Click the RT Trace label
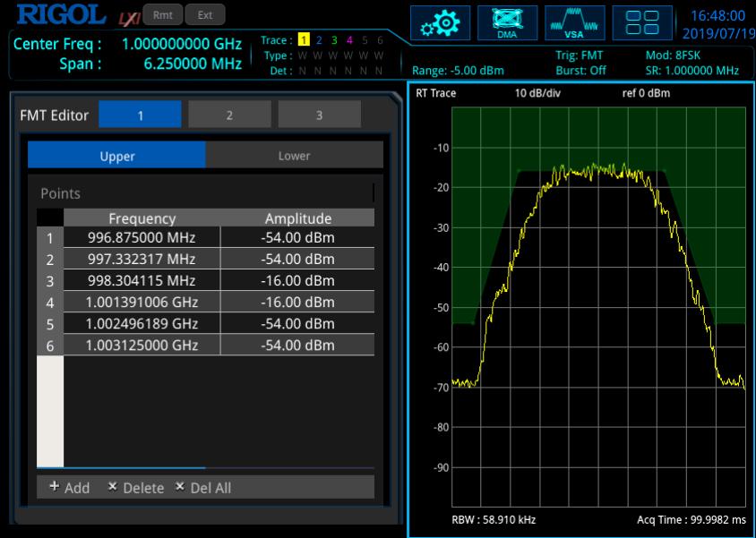The height and width of the screenshot is (538, 756). pos(436,93)
